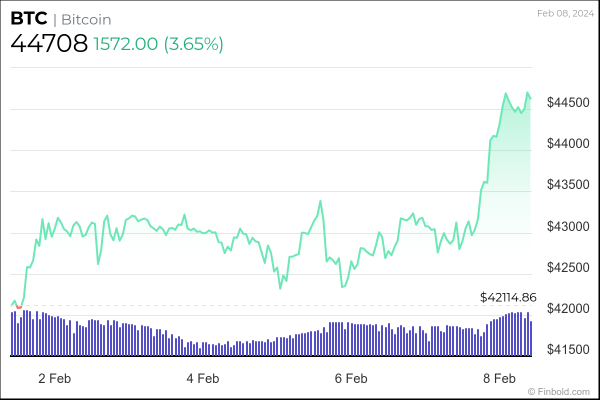Select the 8 Feb axis label
Viewport: 600px width, 400px height.
(498, 379)
